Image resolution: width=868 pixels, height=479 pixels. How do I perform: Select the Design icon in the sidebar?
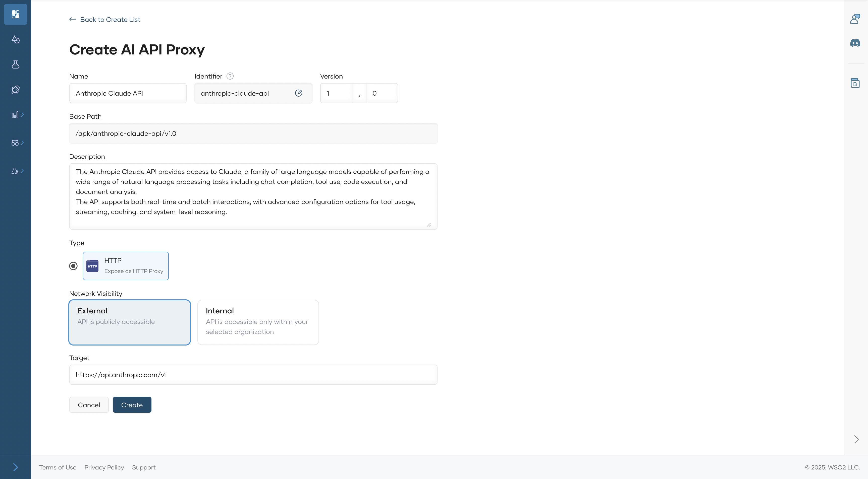pyautogui.click(x=16, y=39)
